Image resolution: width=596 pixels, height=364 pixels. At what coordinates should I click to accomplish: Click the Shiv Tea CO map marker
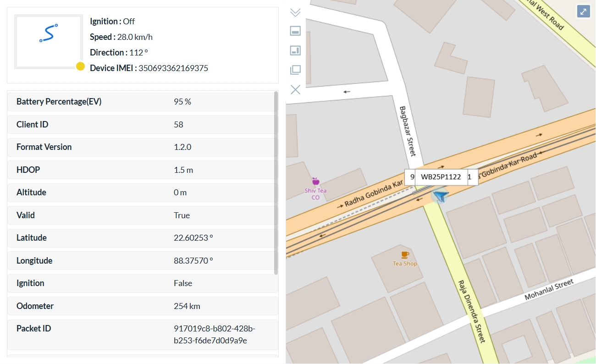[315, 182]
